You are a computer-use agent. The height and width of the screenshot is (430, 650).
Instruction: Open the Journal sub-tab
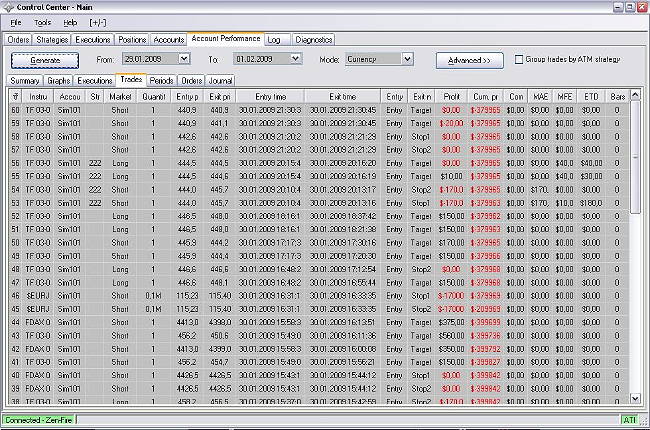[221, 79]
